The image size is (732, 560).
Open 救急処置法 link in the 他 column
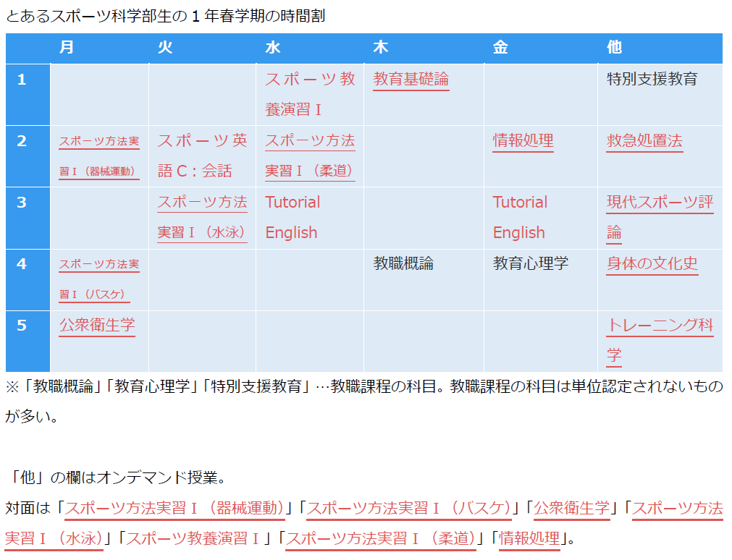pos(644,140)
